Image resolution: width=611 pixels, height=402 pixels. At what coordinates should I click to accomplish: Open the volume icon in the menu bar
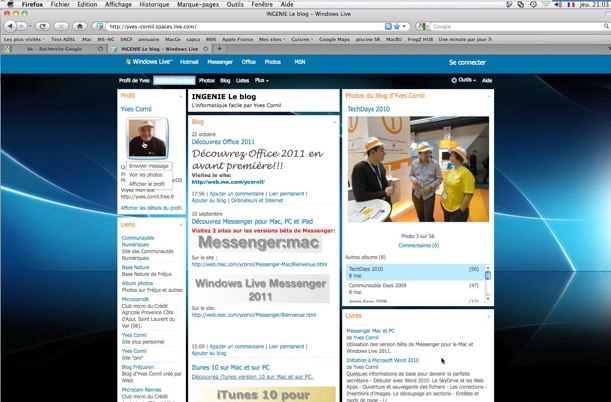pyautogui.click(x=558, y=4)
